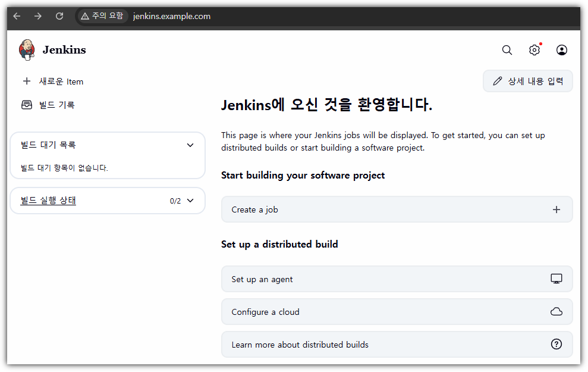Open the Configure a cloud card
The width and height of the screenshot is (588, 372).
coord(397,311)
